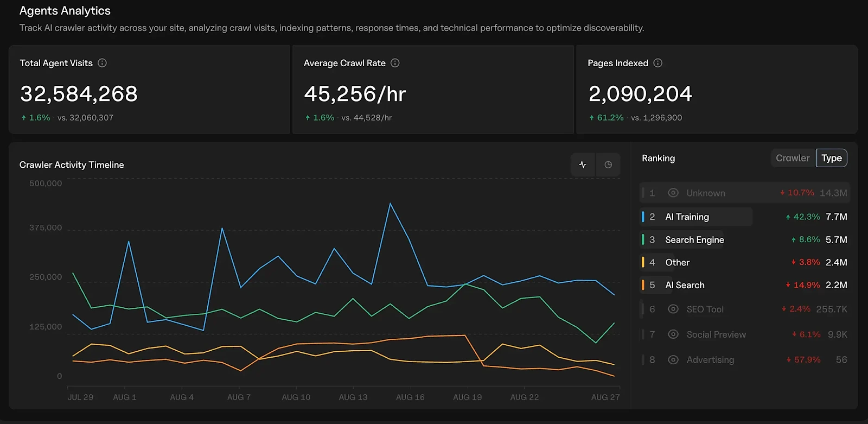Click the 14.3M value for Unknown
Image resolution: width=868 pixels, height=424 pixels.
tap(833, 193)
